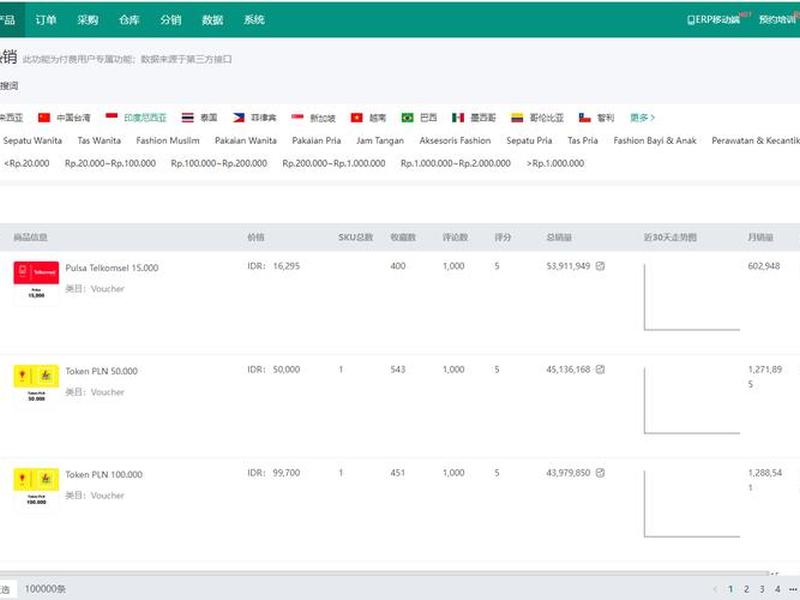800x600 pixels.
Task: Click the 602,948 monthly sales value
Action: coord(764,266)
